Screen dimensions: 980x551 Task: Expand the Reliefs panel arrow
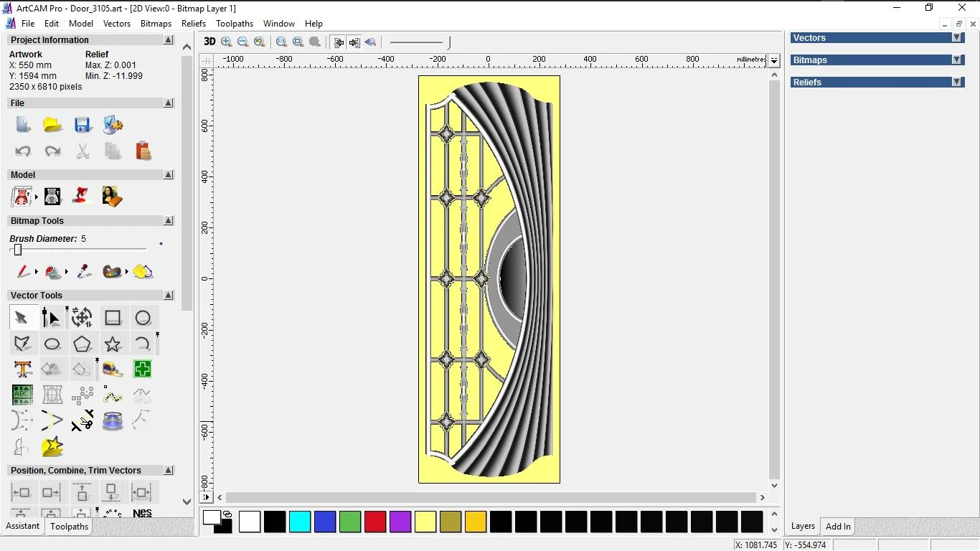click(956, 83)
